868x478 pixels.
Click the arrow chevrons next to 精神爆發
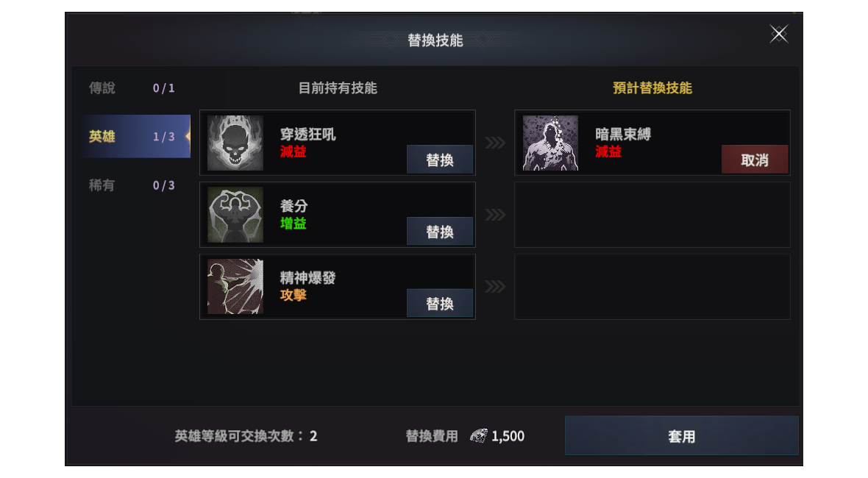pyautogui.click(x=495, y=287)
